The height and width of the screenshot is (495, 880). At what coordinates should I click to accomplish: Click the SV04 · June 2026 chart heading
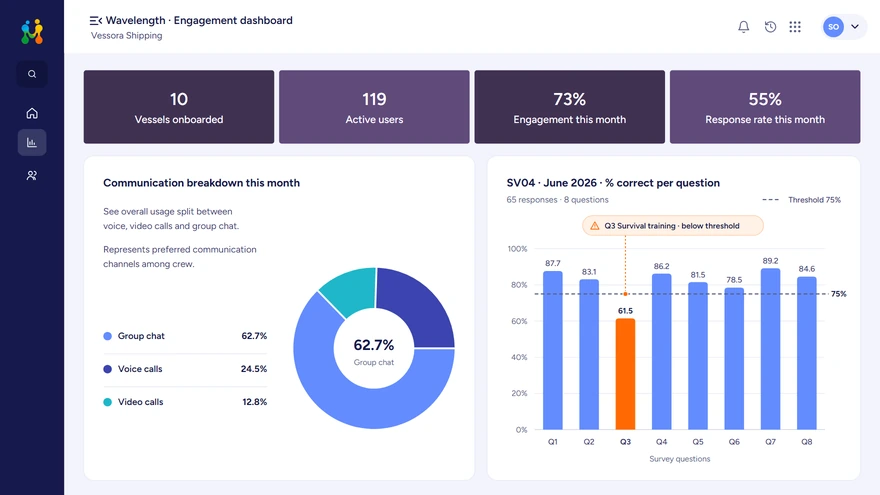[x=613, y=183]
